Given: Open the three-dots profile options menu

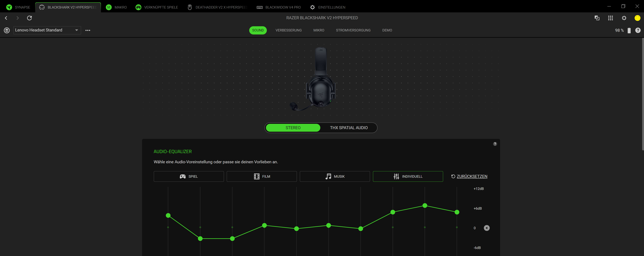Looking at the screenshot, I should (88, 30).
